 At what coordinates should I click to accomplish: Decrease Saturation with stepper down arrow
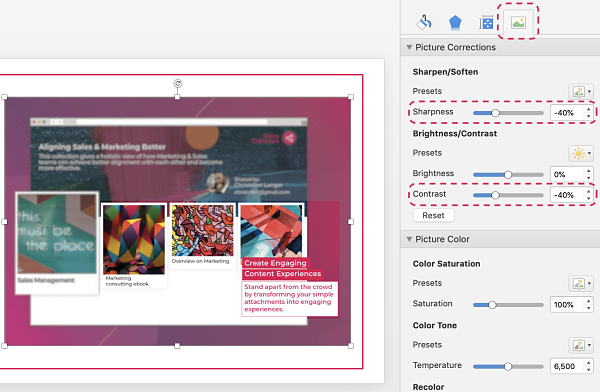pos(589,308)
